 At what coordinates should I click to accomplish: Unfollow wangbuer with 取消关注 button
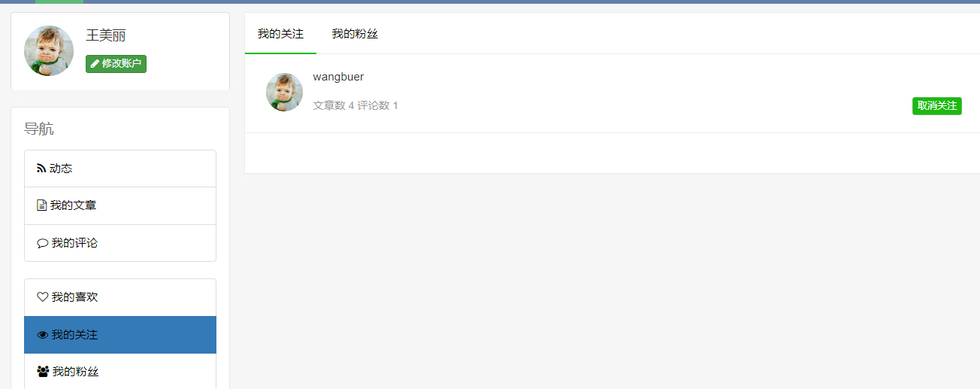click(937, 106)
